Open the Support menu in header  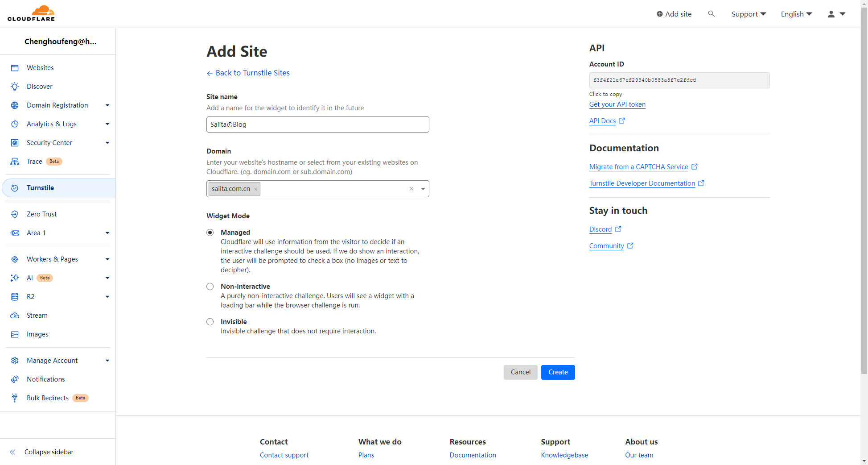pos(749,14)
